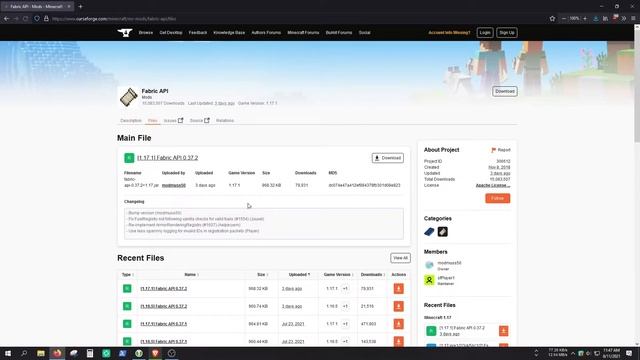Screen dimensions: 640x360
Task: Sort recent files by Size column
Action: point(263,275)
